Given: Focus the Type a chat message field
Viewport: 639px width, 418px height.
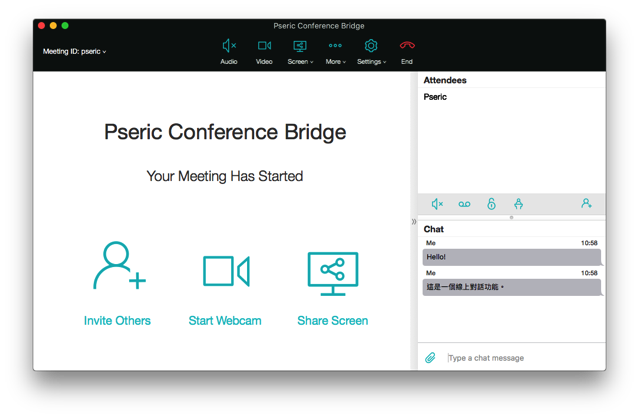Looking at the screenshot, I should [x=524, y=358].
